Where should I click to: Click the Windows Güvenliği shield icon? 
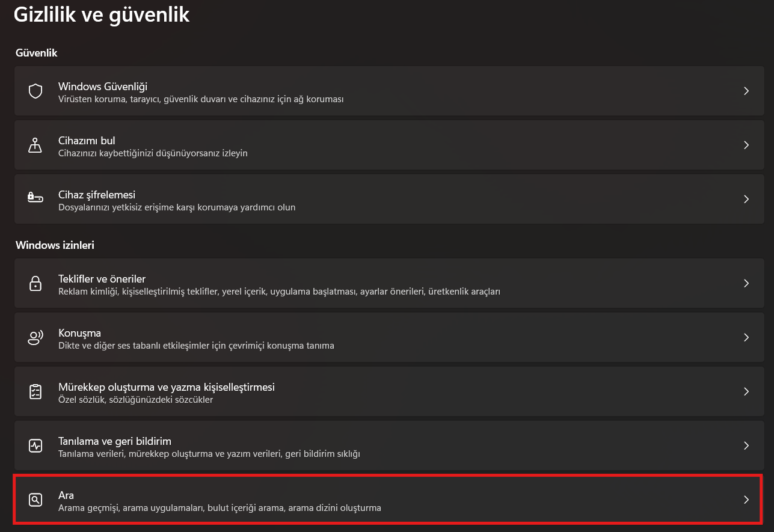point(35,91)
